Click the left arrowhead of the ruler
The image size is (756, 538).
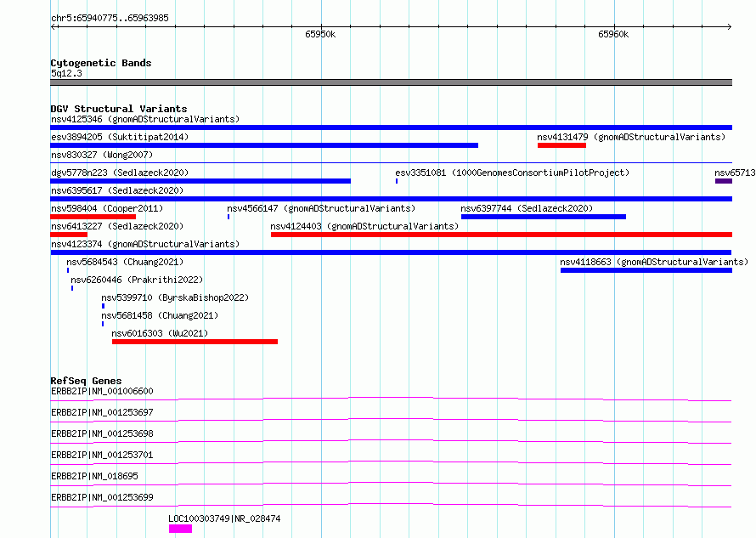point(54,26)
